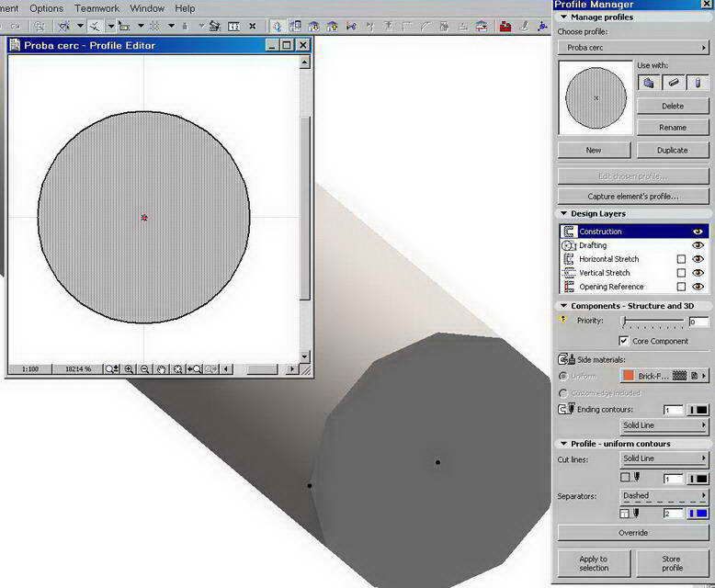Check the Opening Reference checkbox
715x588 pixels.
tap(681, 287)
